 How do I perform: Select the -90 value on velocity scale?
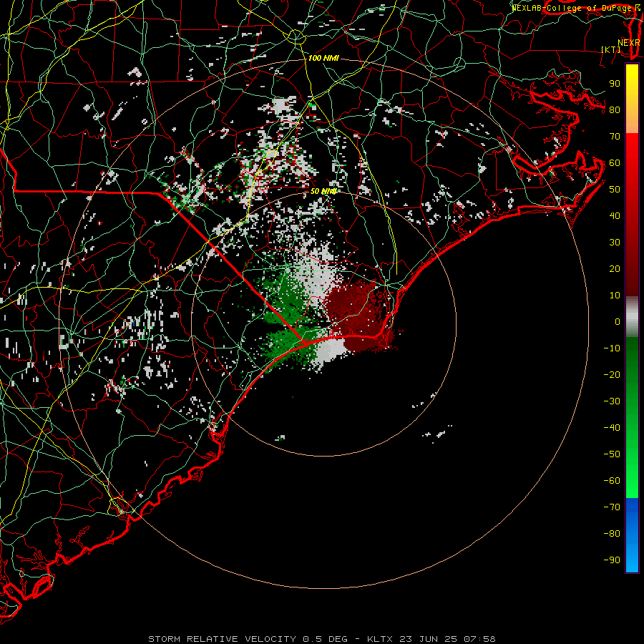pos(612,560)
